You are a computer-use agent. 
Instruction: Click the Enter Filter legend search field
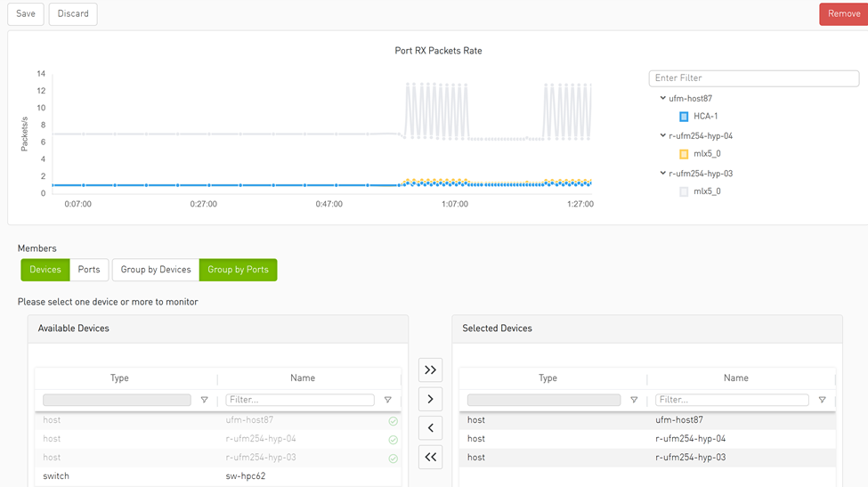753,78
